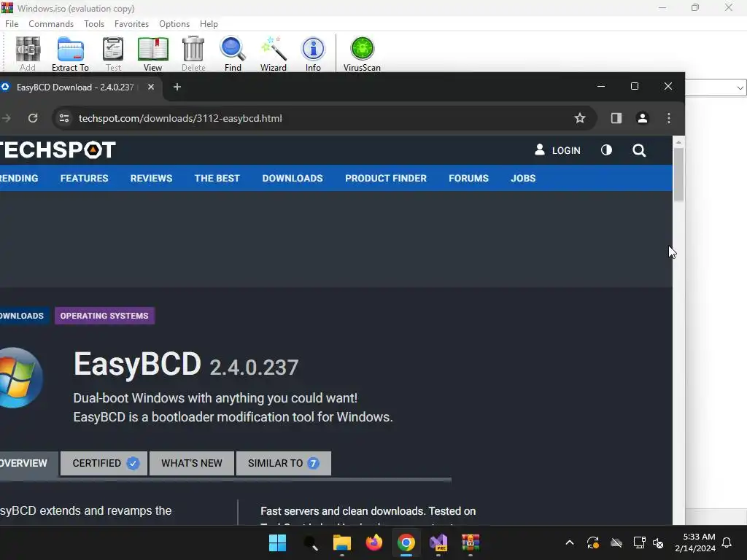The height and width of the screenshot is (560, 747).
Task: Open taskbar clock and date
Action: point(695,542)
